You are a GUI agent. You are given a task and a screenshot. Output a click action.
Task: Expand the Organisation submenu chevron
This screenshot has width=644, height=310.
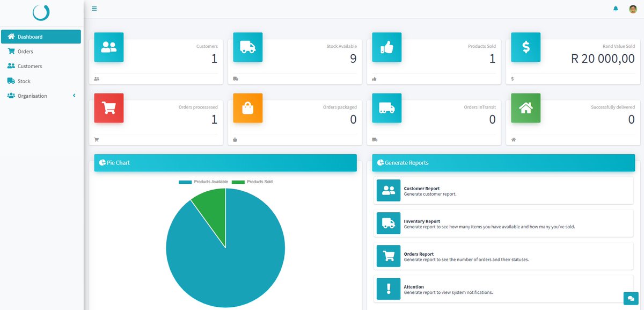pos(74,96)
